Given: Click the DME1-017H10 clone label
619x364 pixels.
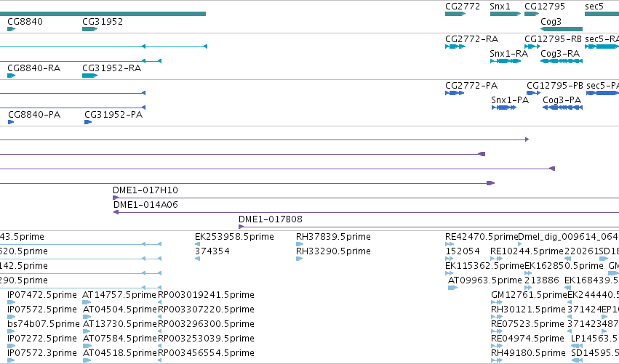Looking at the screenshot, I should [x=145, y=190].
